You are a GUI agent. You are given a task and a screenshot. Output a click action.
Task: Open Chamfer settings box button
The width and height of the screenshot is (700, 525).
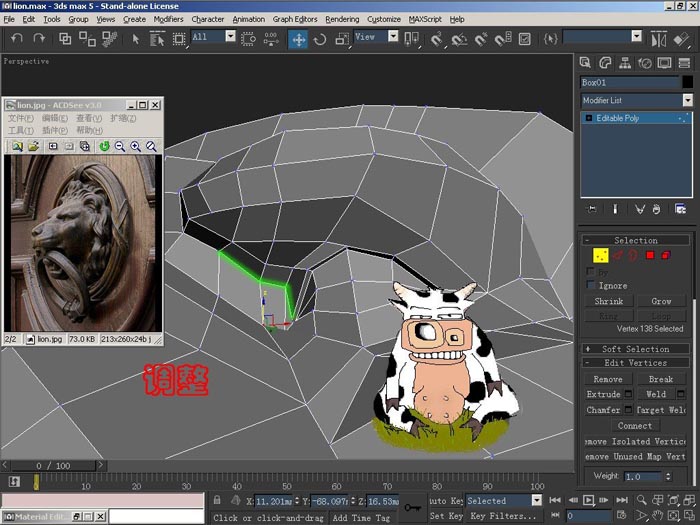point(628,410)
